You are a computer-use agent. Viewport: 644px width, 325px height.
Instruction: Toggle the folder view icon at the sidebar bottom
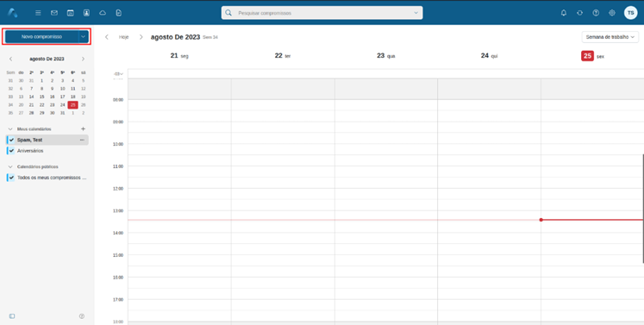coord(12,316)
